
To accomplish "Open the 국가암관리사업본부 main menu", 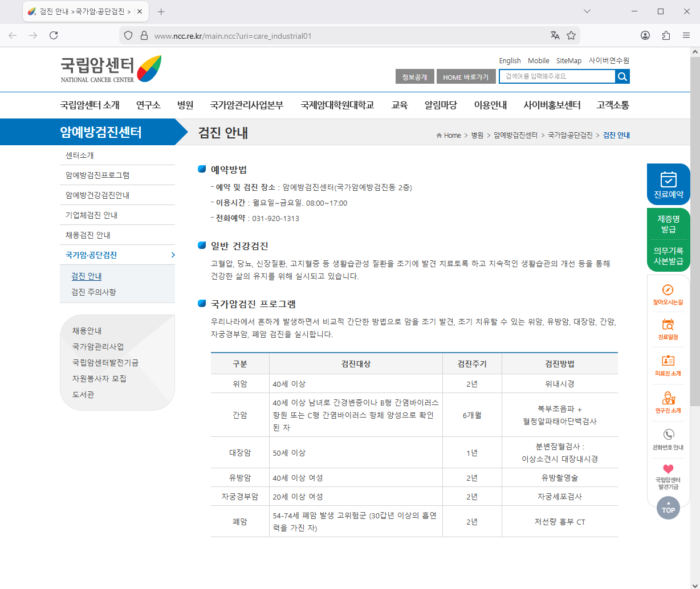I will 246,105.
